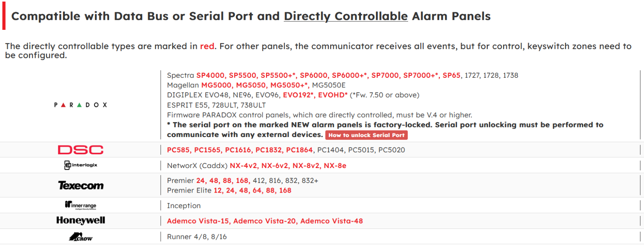Click the DSC PC585 model entry

click(178, 150)
